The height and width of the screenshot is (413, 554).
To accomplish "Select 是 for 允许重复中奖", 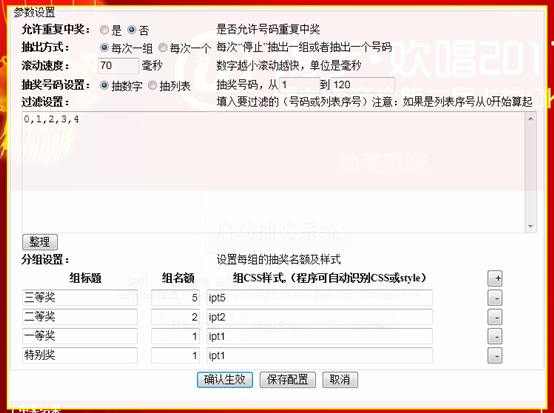I will click(x=104, y=30).
